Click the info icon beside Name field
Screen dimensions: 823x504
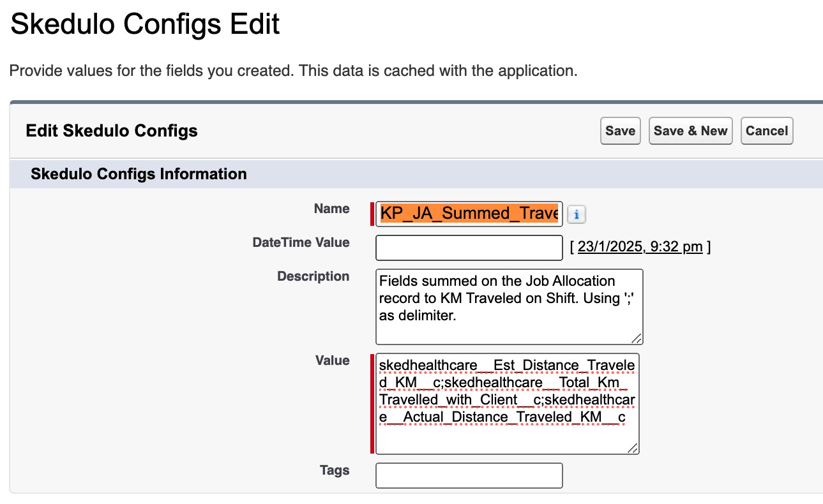click(x=577, y=214)
